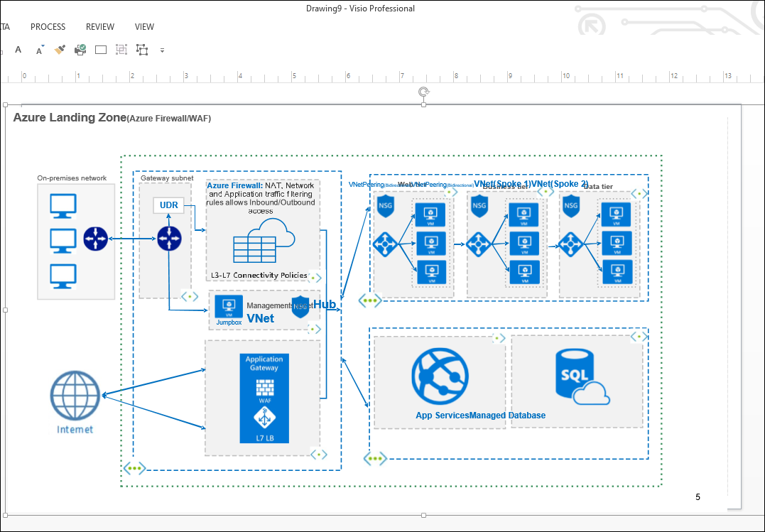Screen dimensions: 765x532
Task: Select the bottom VM in Data tier
Action: [618, 272]
